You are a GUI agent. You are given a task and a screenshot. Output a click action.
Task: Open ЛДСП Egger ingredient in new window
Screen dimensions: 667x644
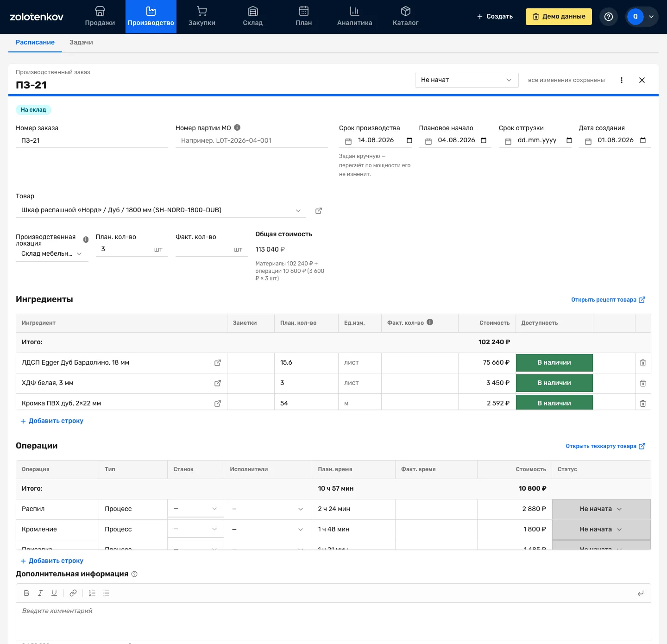(x=218, y=363)
